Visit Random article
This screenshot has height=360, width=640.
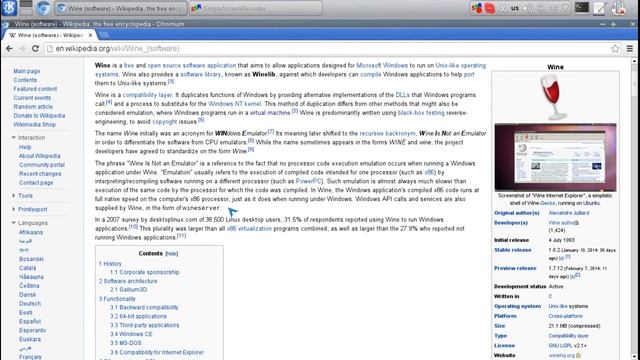coord(33,107)
